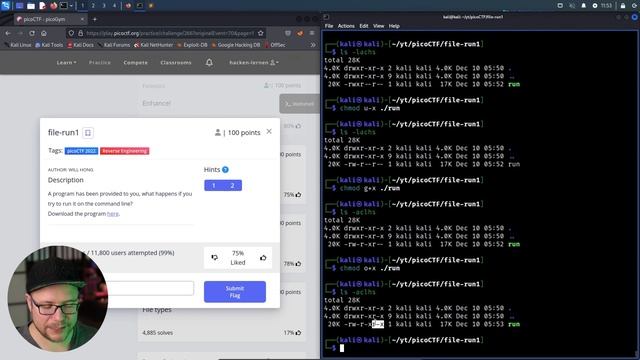Like the challenge with thumbs up
Screen dimensions: 640x360
pyautogui.click(x=263, y=258)
